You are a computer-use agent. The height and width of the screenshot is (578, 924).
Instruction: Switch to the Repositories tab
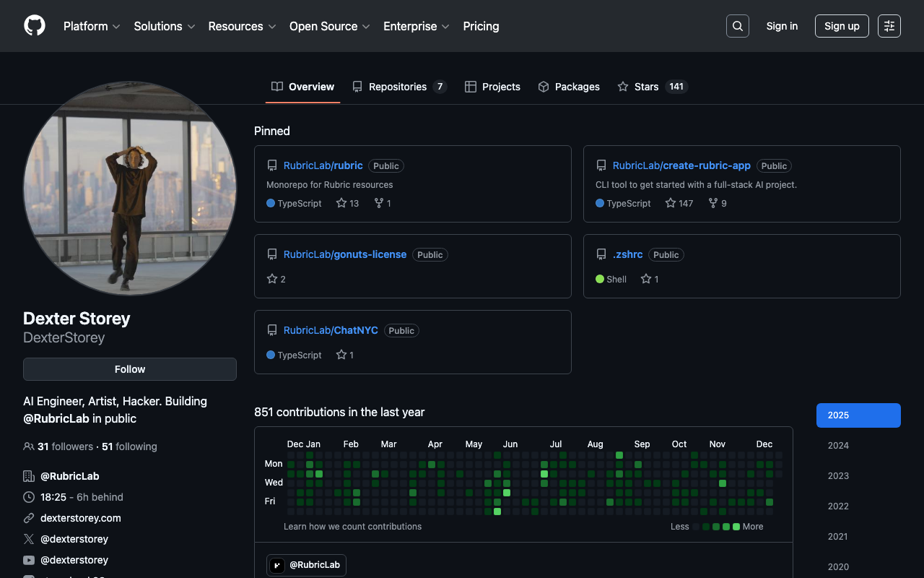(x=399, y=87)
